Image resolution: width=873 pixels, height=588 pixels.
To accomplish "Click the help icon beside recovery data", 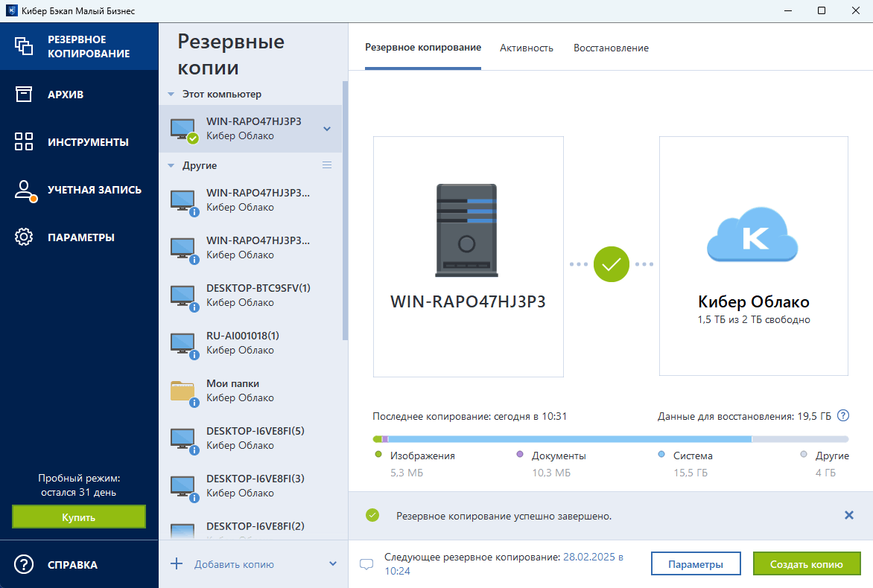I will 843,416.
